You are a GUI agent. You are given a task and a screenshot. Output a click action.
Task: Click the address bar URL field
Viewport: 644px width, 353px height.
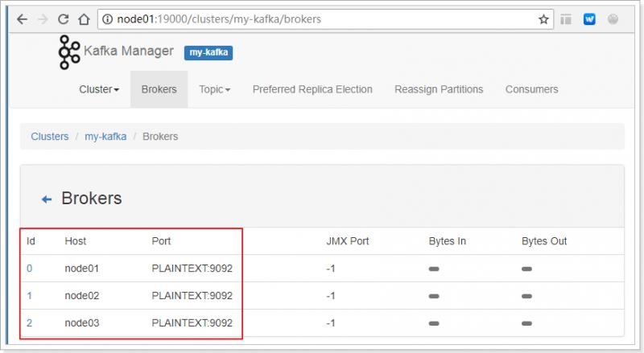326,19
